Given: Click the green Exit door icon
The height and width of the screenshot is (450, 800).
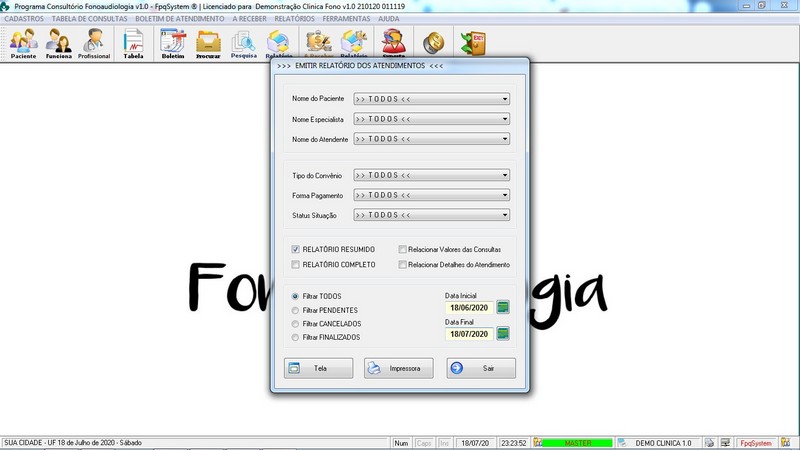Looking at the screenshot, I should pos(473,43).
